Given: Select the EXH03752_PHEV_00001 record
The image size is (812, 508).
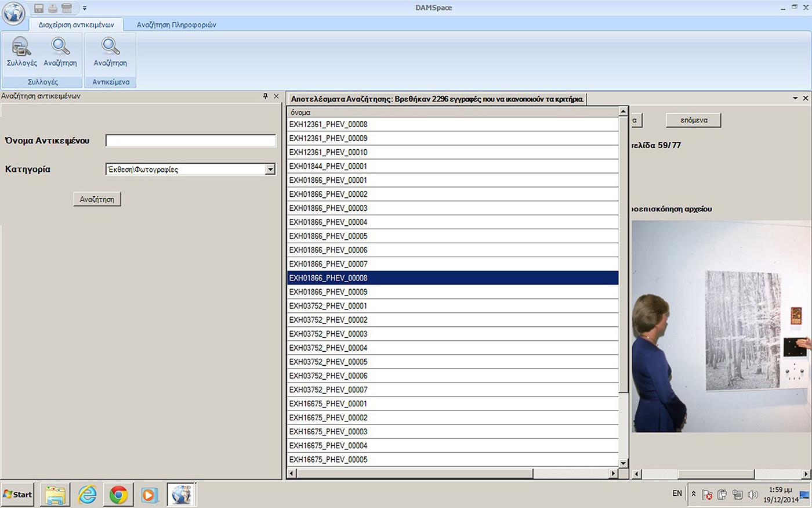Looking at the screenshot, I should pyautogui.click(x=328, y=306).
